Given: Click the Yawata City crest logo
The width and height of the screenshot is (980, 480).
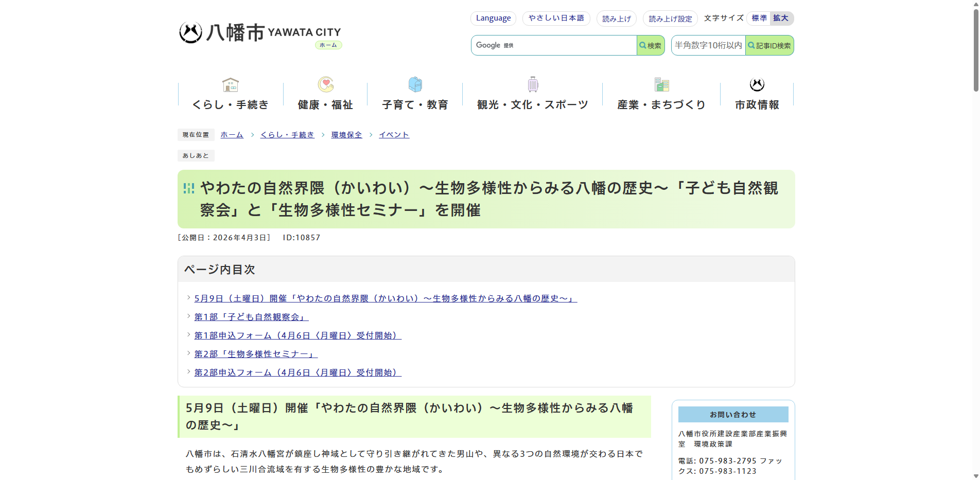Looking at the screenshot, I should pos(190,33).
